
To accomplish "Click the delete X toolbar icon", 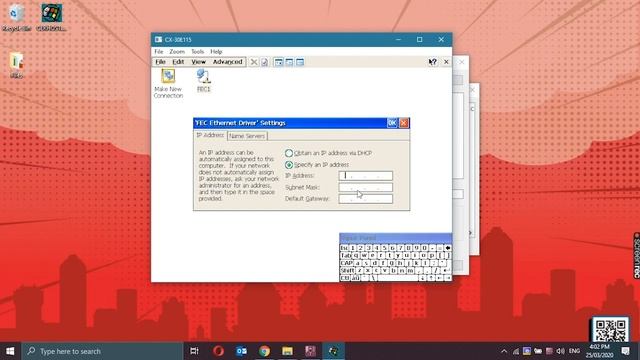I will (254, 62).
